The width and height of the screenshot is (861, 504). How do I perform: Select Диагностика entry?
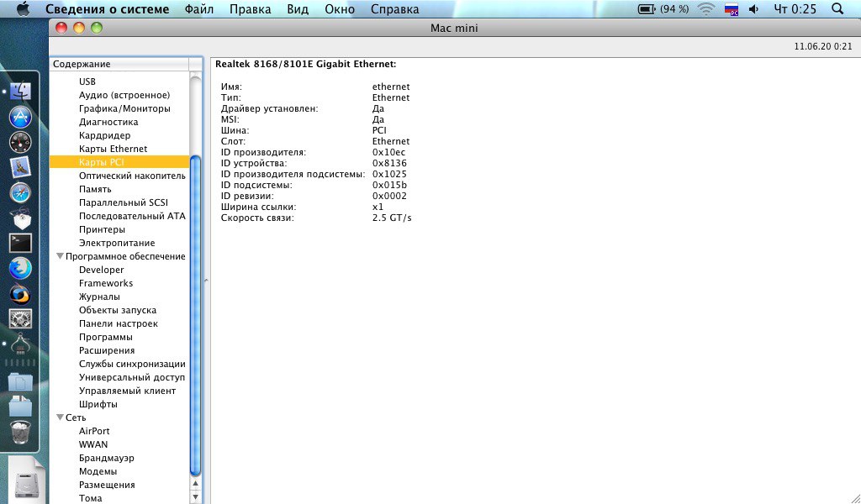coord(108,122)
